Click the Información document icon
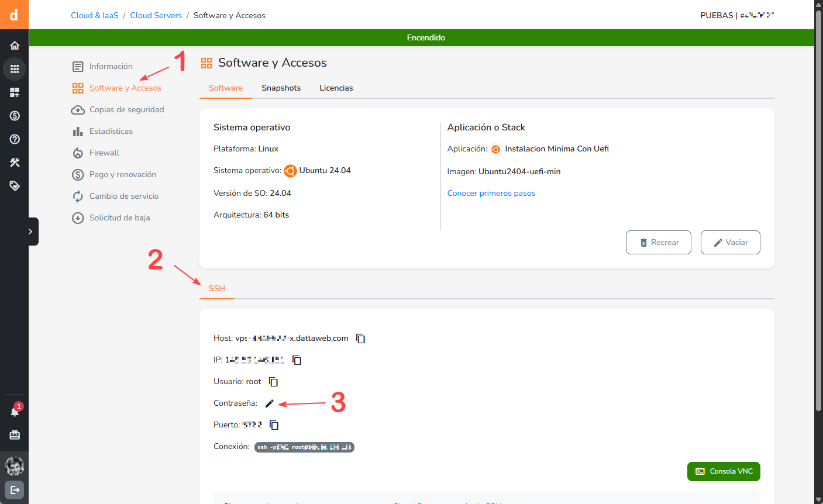823x504 pixels. tap(78, 67)
